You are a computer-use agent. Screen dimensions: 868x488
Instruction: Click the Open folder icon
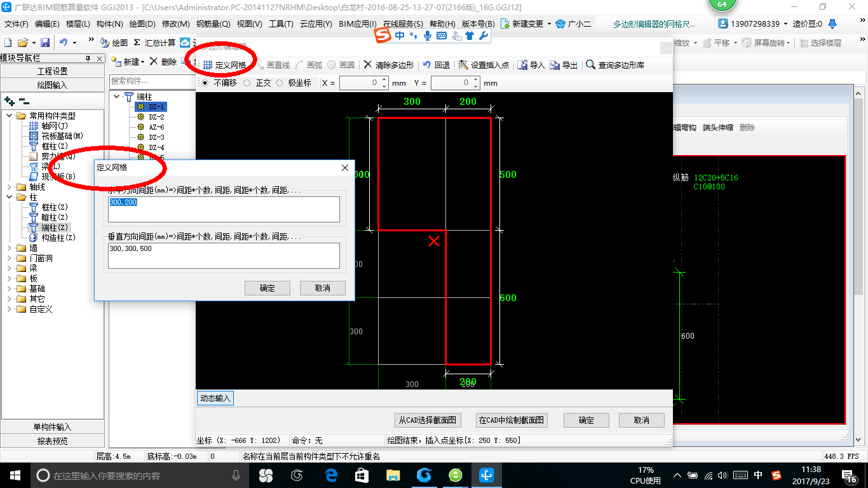[x=22, y=43]
